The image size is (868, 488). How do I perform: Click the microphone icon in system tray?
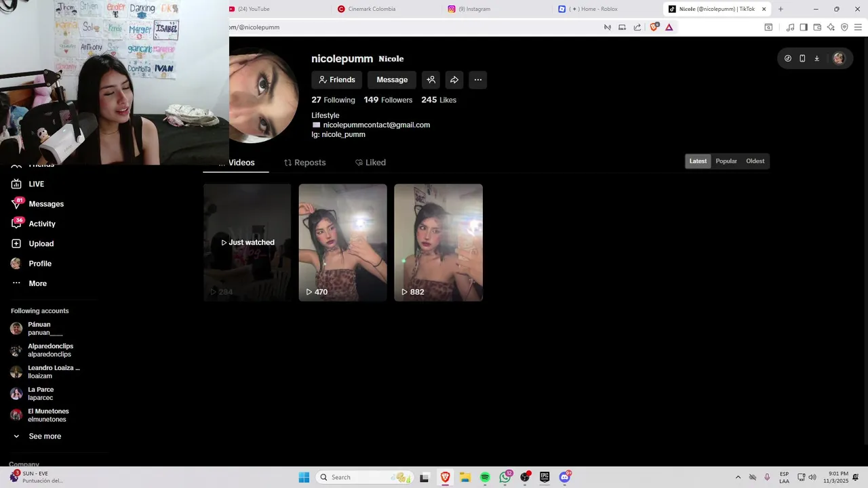tap(767, 477)
